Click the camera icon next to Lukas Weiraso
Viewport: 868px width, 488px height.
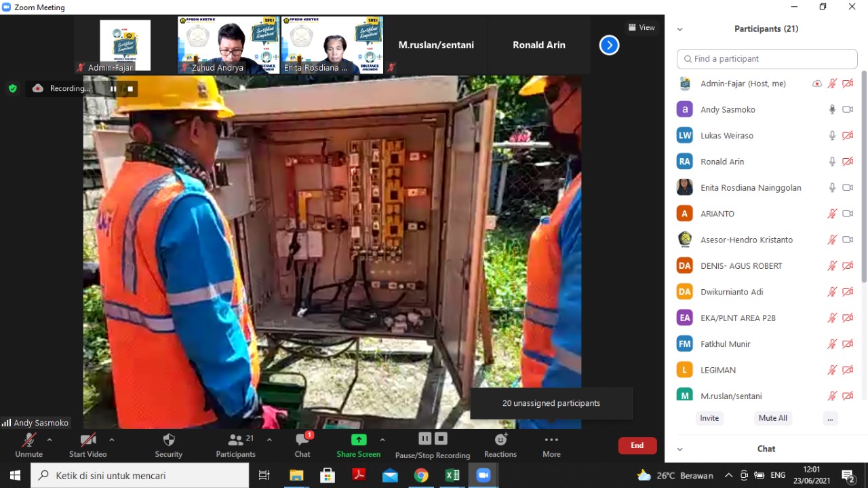pos(848,135)
